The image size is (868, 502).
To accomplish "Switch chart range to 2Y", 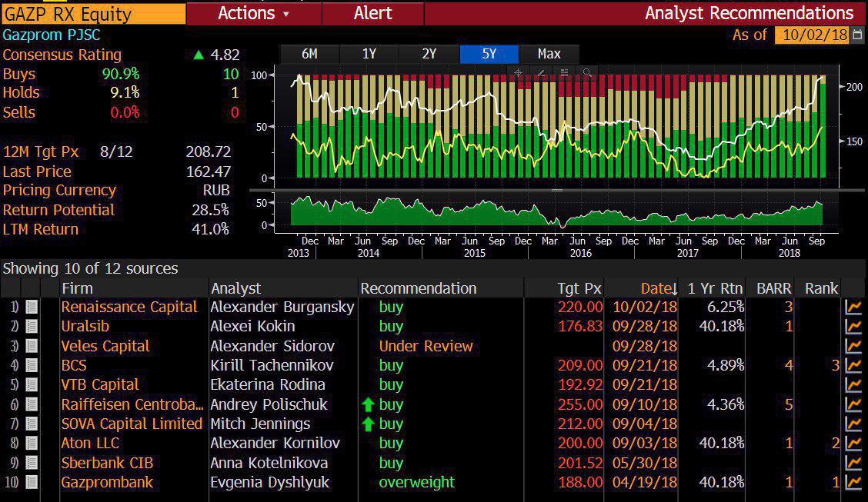I will (x=429, y=54).
